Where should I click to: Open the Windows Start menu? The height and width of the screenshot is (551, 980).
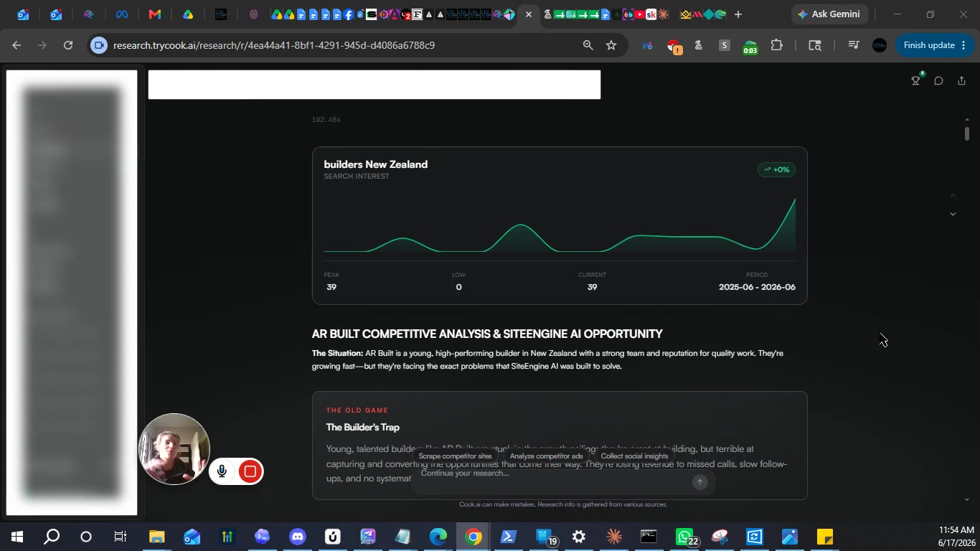(x=17, y=537)
